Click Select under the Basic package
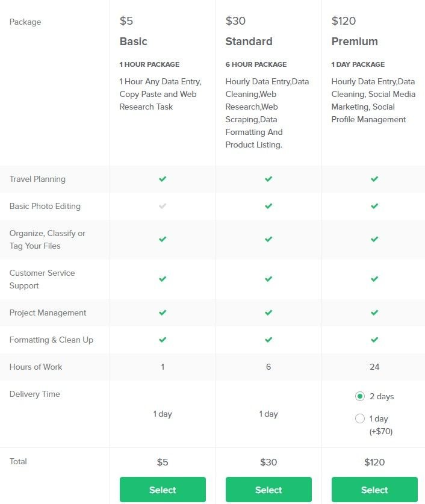 [163, 490]
